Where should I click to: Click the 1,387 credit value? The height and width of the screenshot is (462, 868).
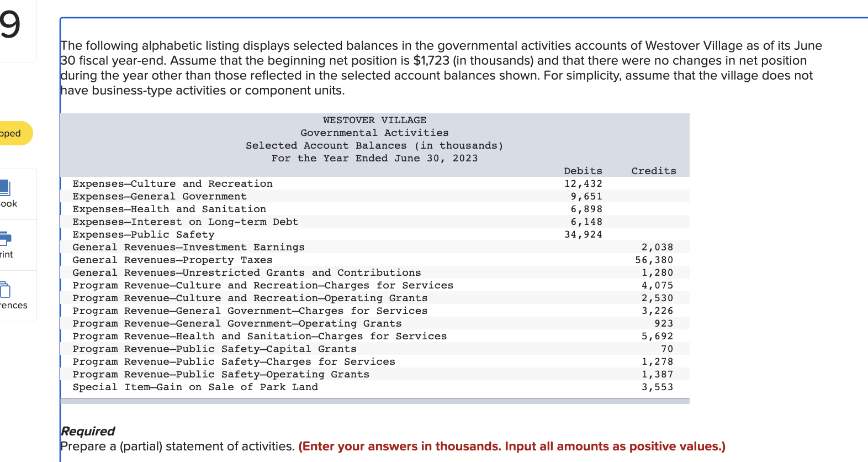tap(657, 374)
